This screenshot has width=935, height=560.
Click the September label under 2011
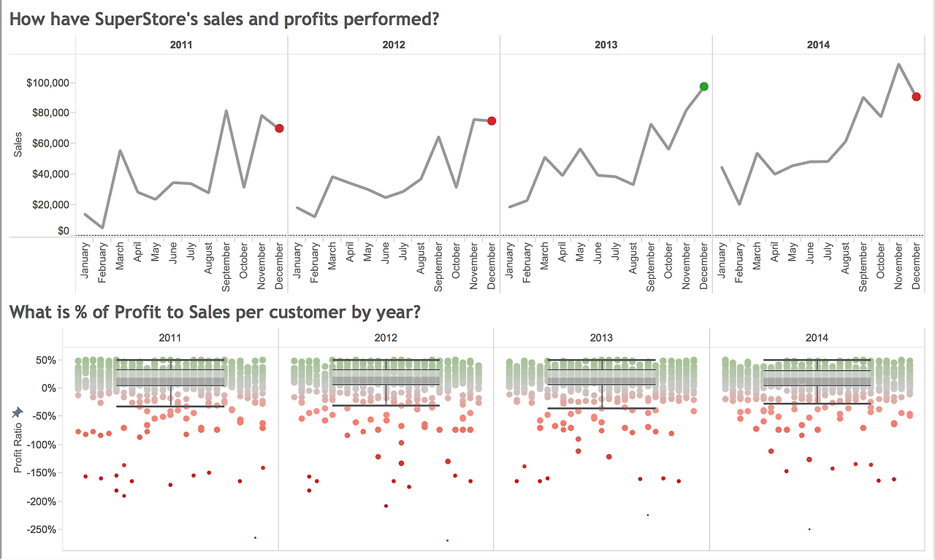point(226,268)
